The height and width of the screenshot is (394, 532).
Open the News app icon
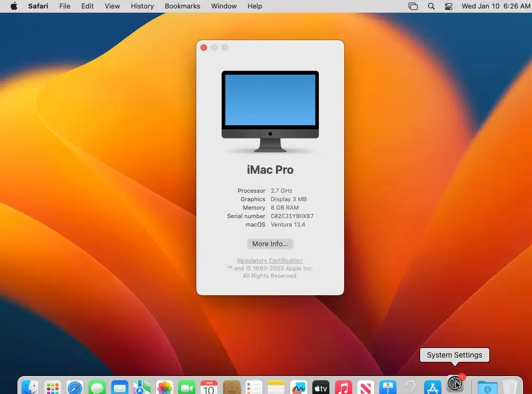pyautogui.click(x=366, y=388)
